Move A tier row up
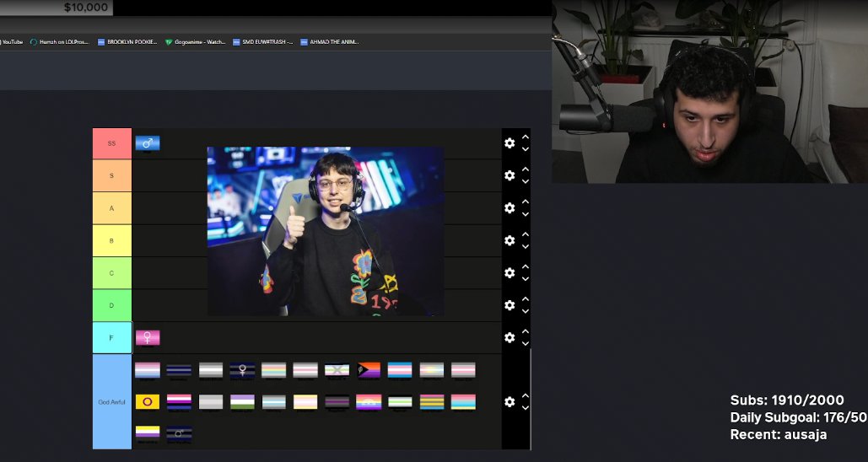This screenshot has width=868, height=462. point(526,202)
